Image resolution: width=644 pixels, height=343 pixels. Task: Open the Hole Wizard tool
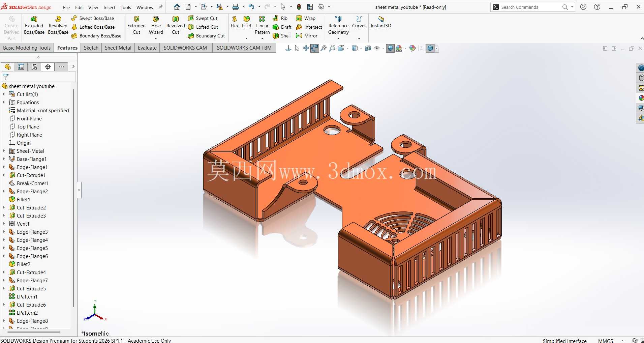pyautogui.click(x=156, y=25)
